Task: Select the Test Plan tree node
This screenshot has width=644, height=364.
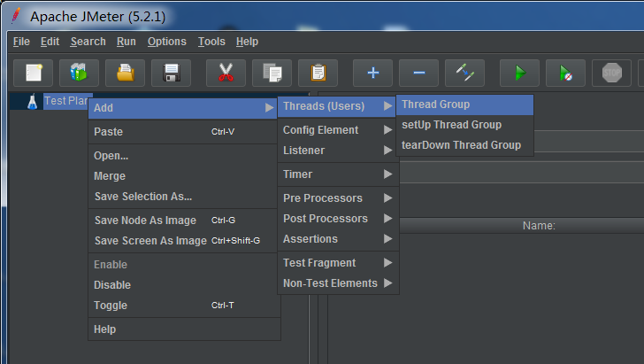Action: (66, 101)
